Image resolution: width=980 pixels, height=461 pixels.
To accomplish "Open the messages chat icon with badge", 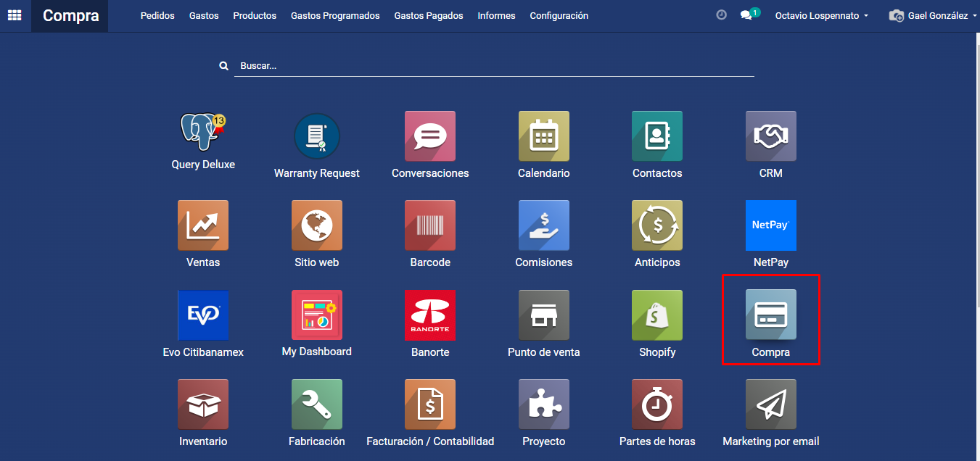I will [x=749, y=14].
